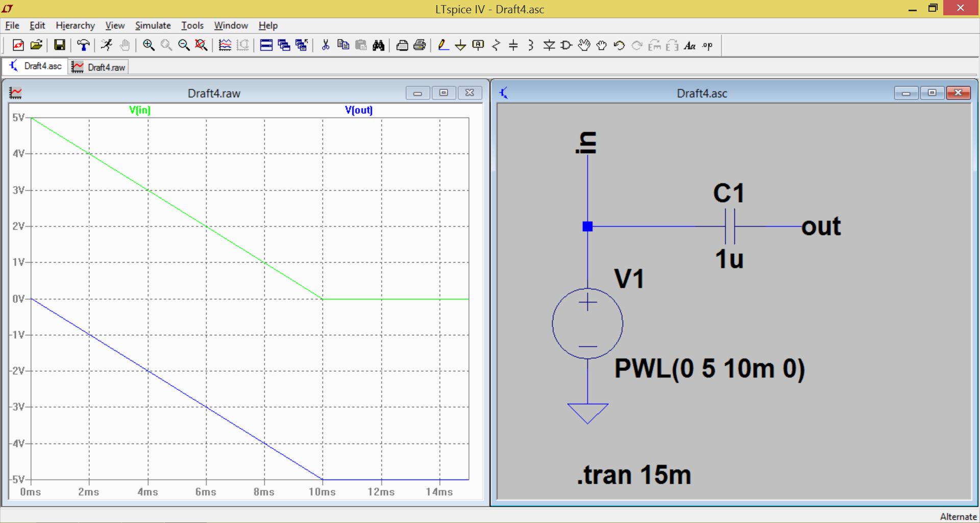The width and height of the screenshot is (980, 523).
Task: Click the Cascade Windows icon
Action: pyautogui.click(x=284, y=45)
